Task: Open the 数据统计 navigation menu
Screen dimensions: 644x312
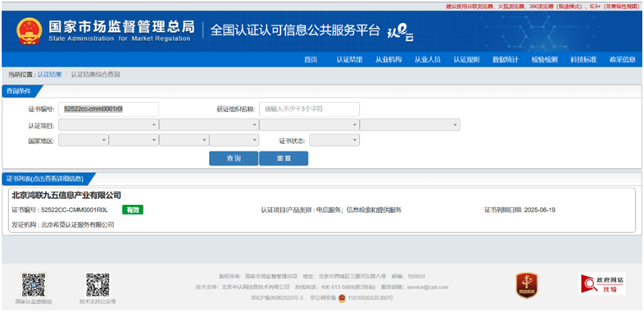Action: click(x=506, y=60)
